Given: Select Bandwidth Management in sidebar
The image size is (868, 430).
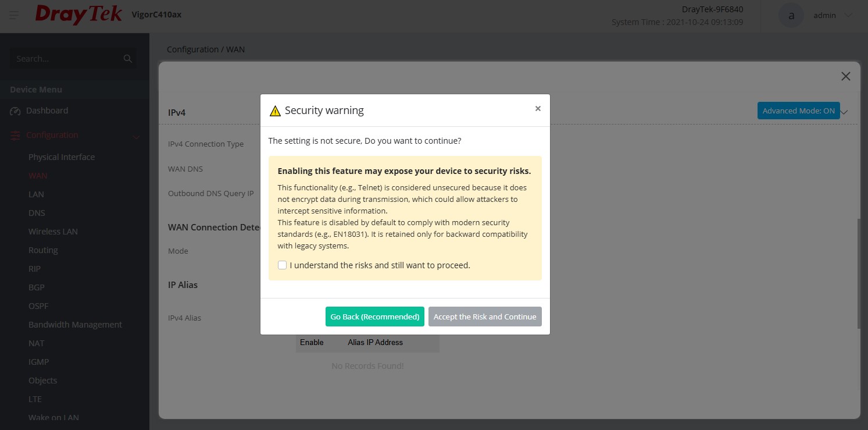Looking at the screenshot, I should [75, 325].
